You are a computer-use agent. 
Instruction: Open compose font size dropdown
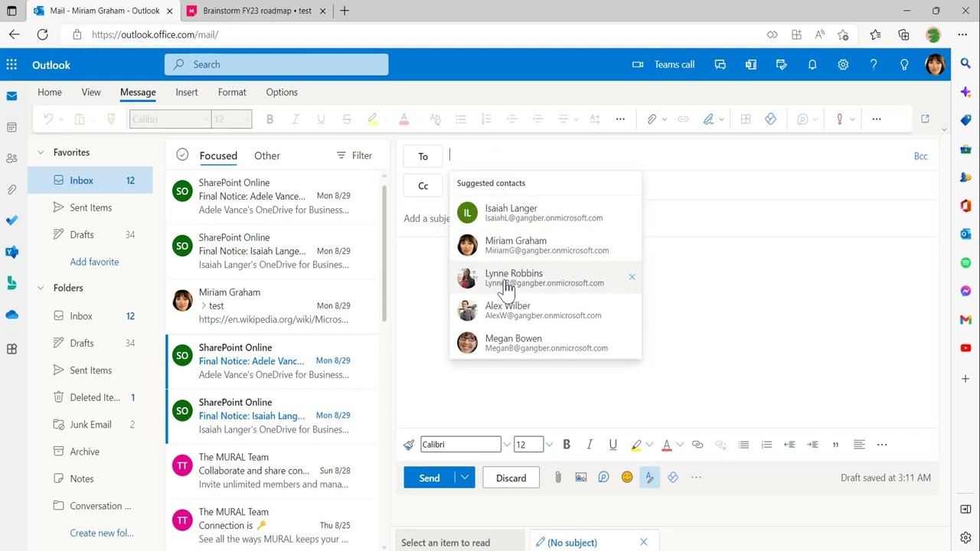[550, 445]
